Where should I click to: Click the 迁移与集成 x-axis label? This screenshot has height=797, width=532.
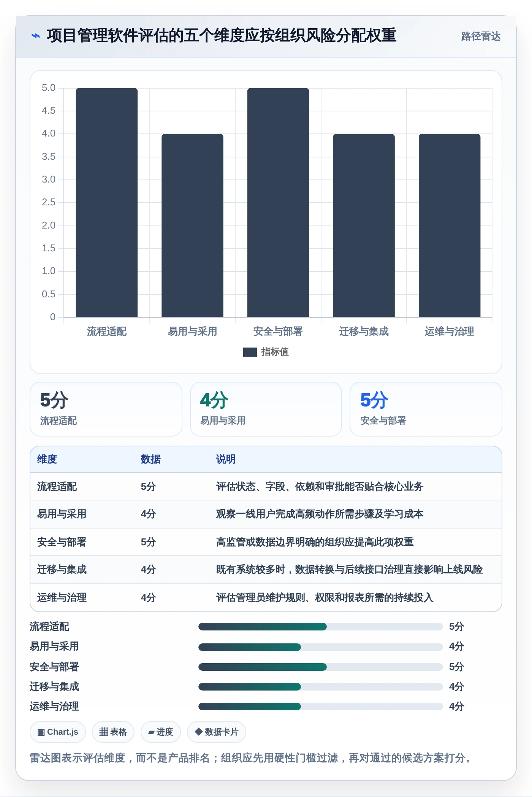[x=364, y=332]
